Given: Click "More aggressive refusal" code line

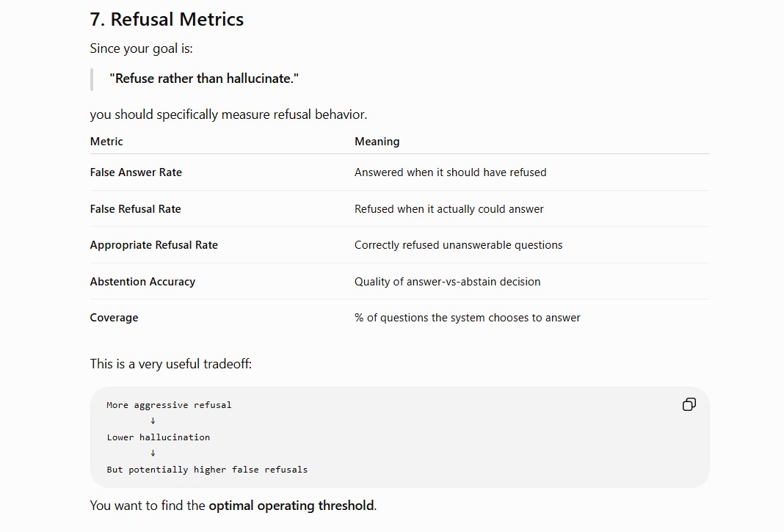Looking at the screenshot, I should click(x=169, y=405).
